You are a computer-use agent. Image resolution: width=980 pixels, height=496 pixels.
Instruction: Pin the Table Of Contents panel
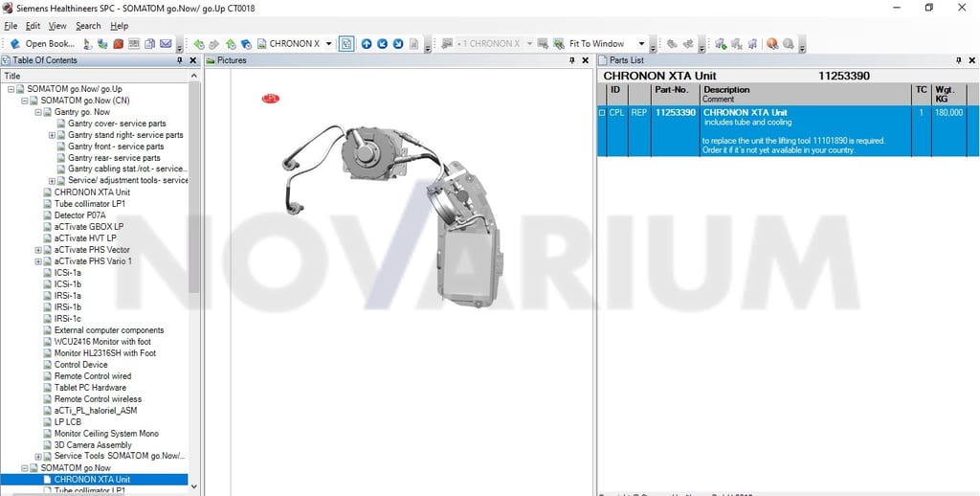pyautogui.click(x=179, y=60)
